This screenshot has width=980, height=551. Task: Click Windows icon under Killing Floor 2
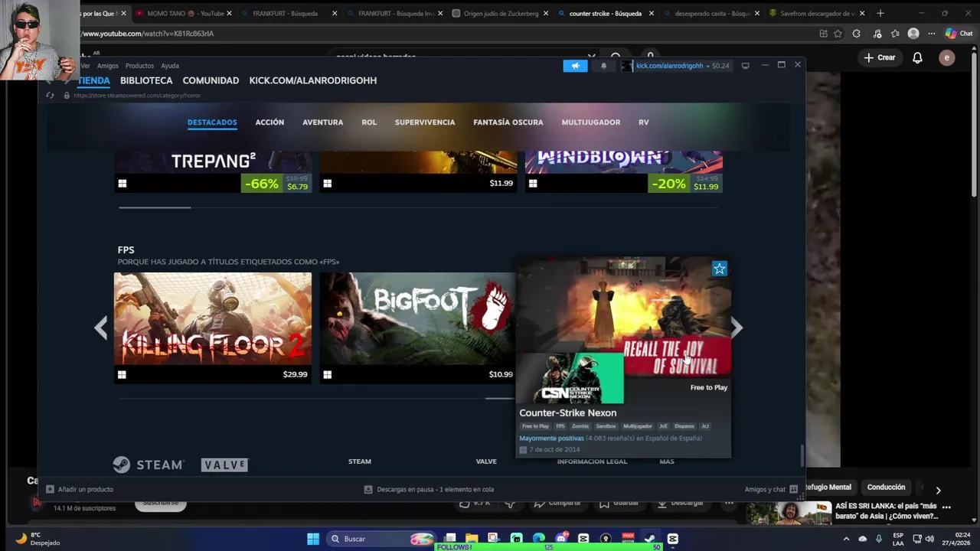click(x=122, y=374)
